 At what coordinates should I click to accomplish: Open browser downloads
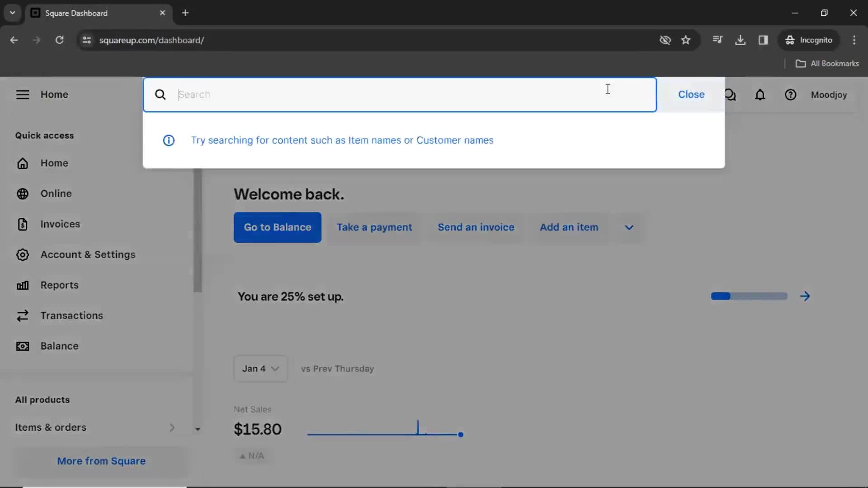coord(740,40)
